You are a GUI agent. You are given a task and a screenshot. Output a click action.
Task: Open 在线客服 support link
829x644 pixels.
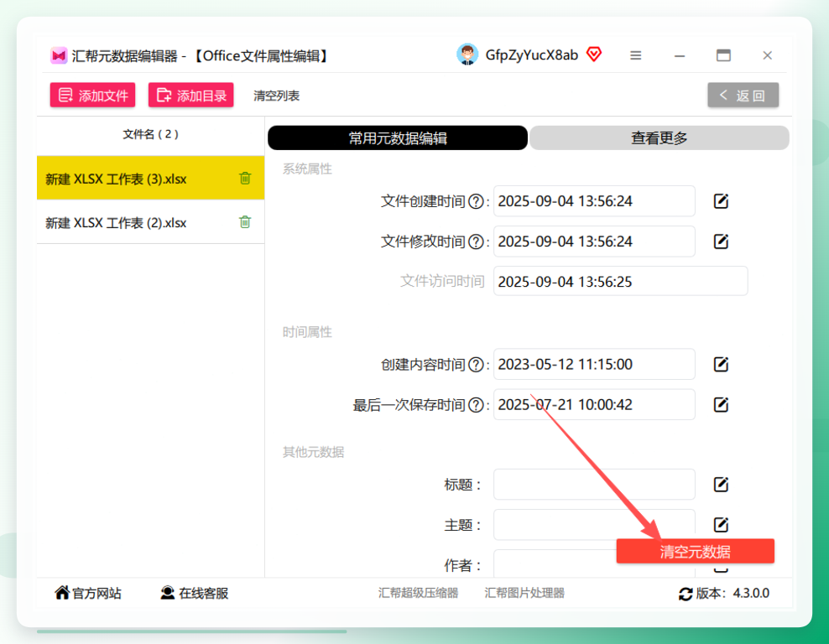pos(195,594)
